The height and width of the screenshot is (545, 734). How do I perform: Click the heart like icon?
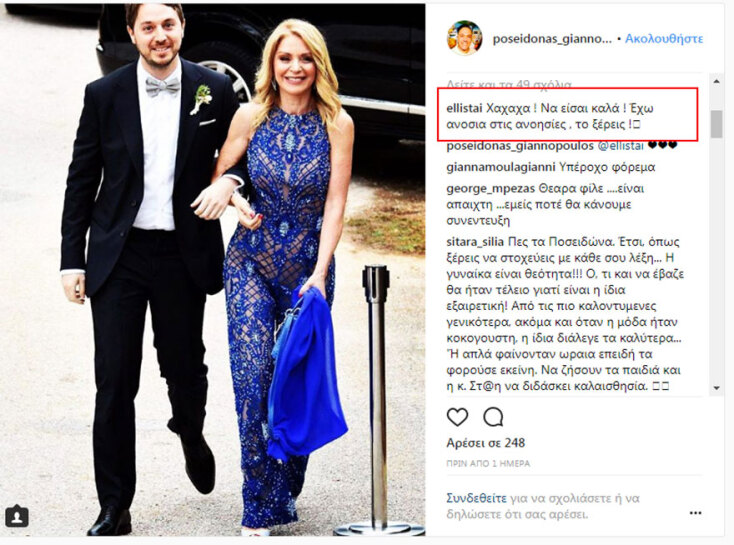point(457,416)
